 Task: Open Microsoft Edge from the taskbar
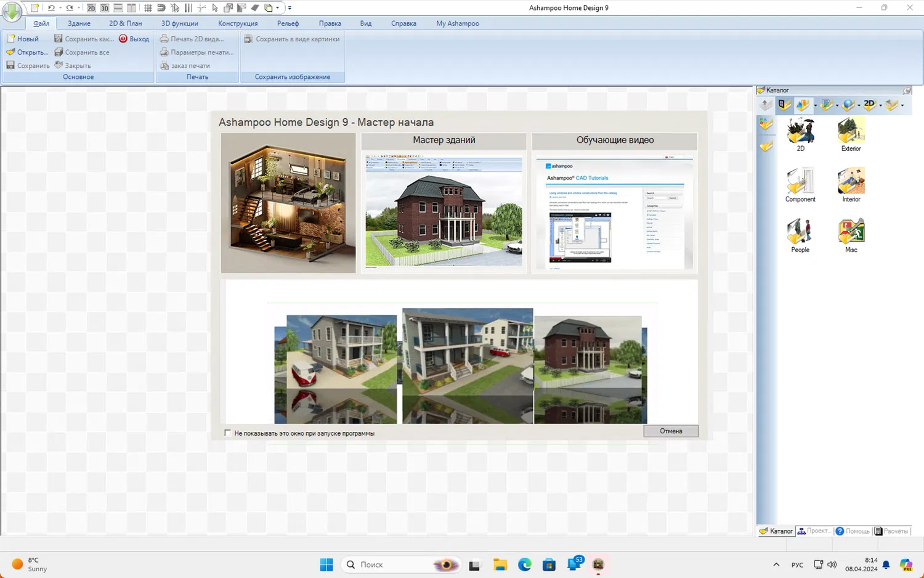point(524,564)
